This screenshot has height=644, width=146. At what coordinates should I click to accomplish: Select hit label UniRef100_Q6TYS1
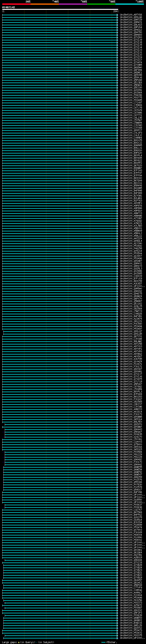(x=131, y=336)
